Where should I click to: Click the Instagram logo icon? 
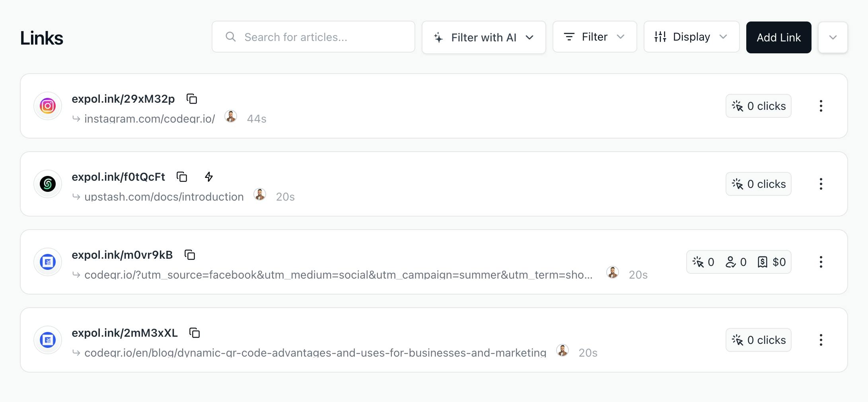point(48,106)
